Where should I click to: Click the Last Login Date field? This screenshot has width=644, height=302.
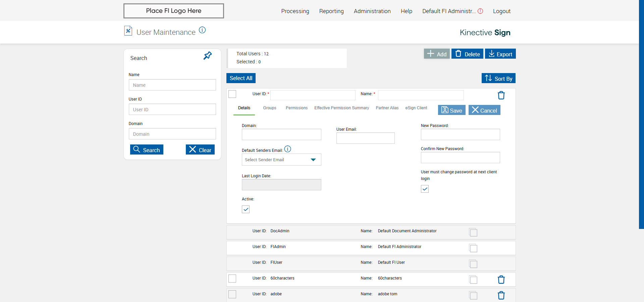click(x=281, y=185)
